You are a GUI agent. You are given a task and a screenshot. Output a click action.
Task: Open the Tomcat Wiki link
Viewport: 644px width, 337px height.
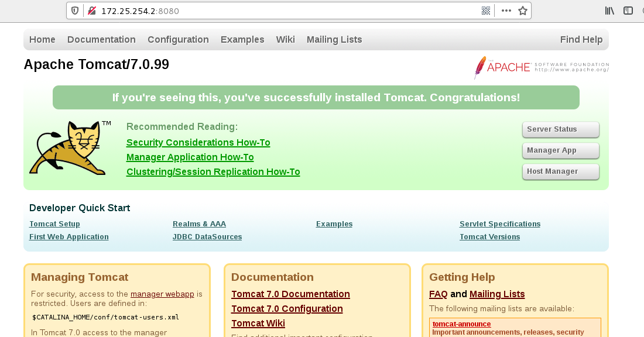pyautogui.click(x=258, y=324)
